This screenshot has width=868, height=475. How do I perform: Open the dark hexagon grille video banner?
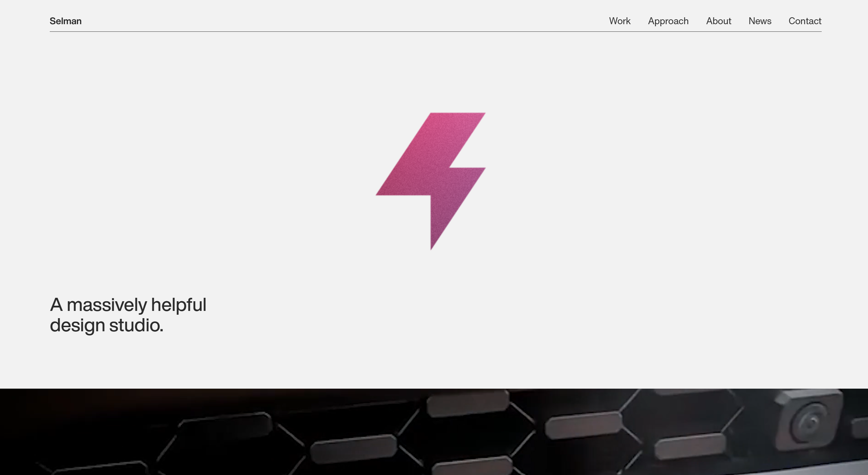coord(434,432)
